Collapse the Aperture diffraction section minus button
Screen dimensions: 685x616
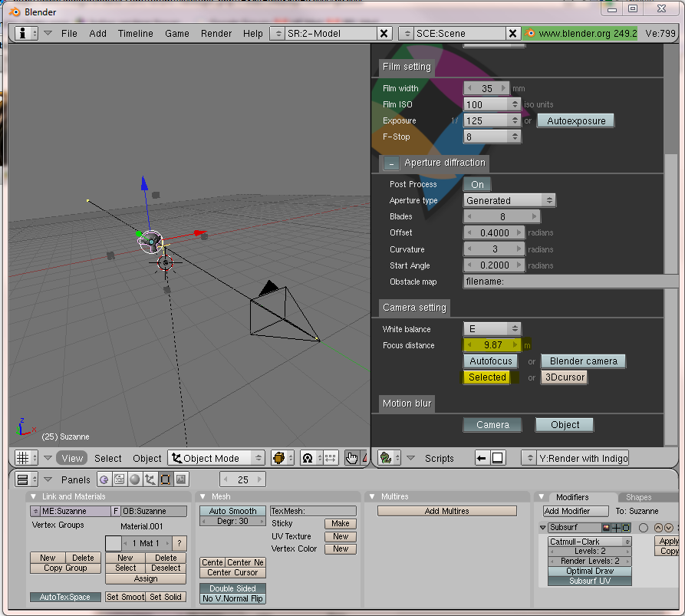point(391,163)
